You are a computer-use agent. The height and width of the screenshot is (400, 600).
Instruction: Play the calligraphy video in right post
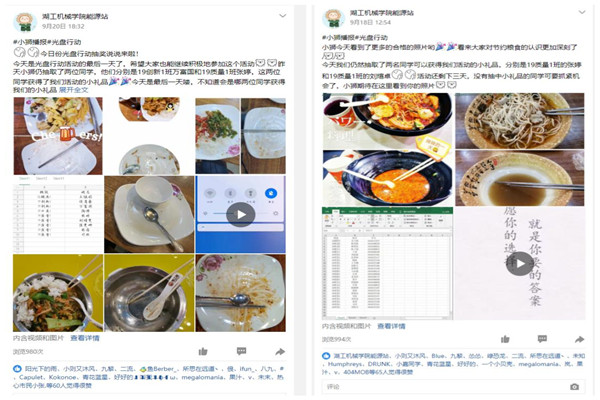(x=519, y=263)
